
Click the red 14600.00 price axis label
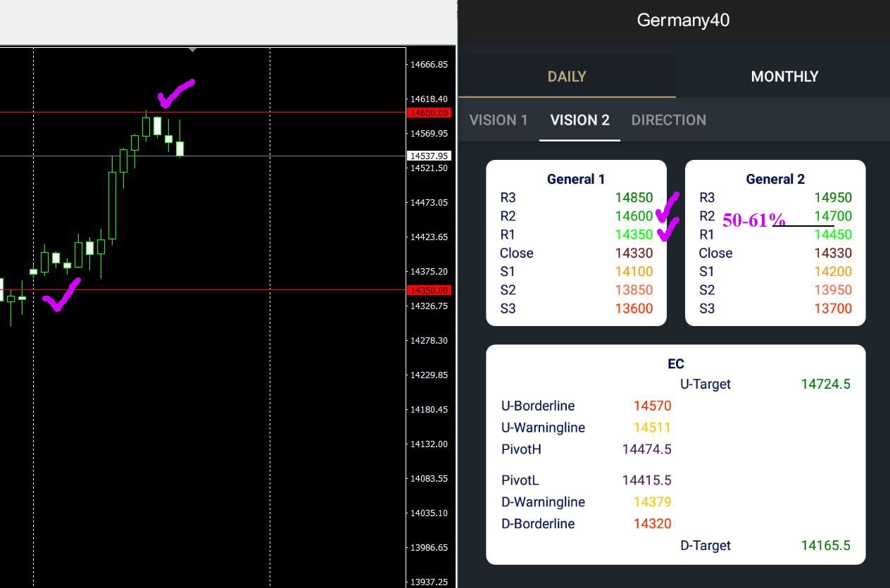[429, 113]
